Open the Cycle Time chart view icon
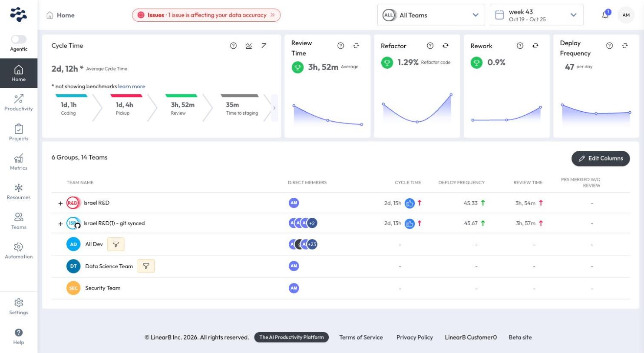 pyautogui.click(x=249, y=46)
